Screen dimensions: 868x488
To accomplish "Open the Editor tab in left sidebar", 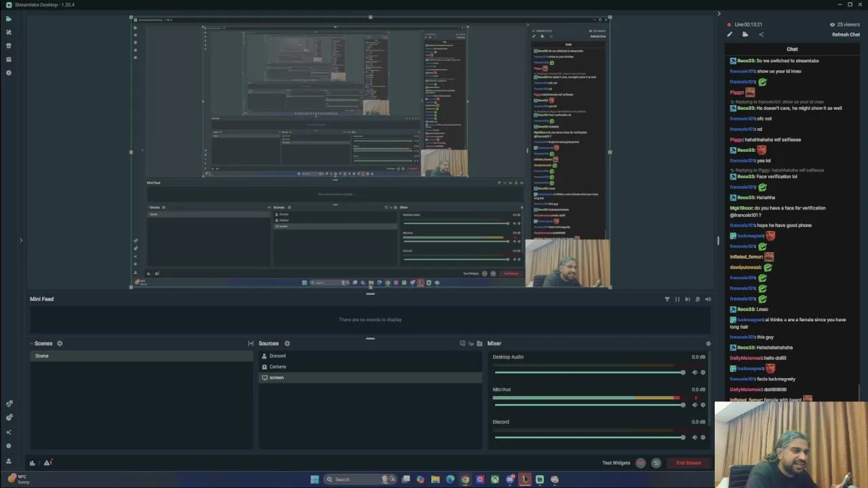I will (8, 19).
